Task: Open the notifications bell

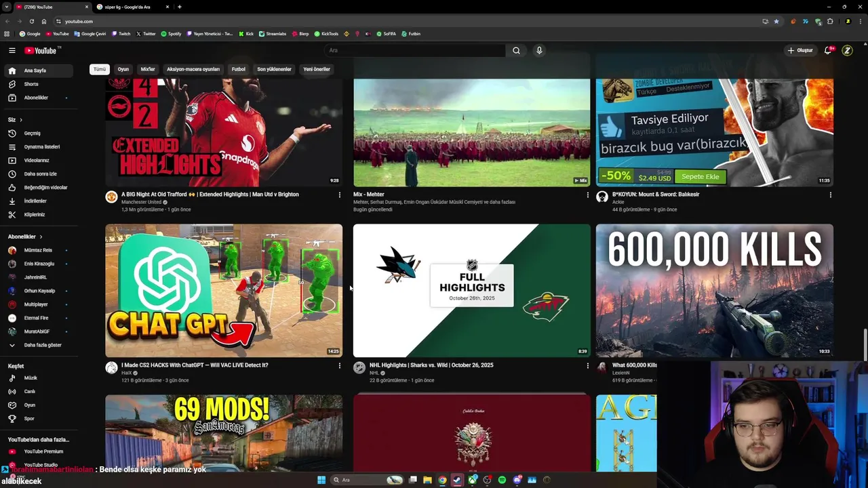Action: click(x=828, y=50)
